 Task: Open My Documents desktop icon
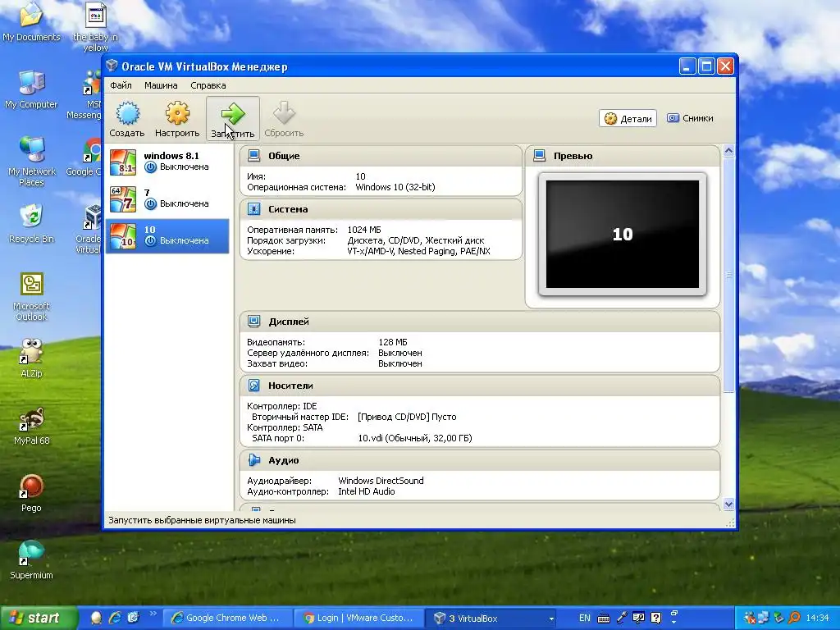(x=31, y=22)
